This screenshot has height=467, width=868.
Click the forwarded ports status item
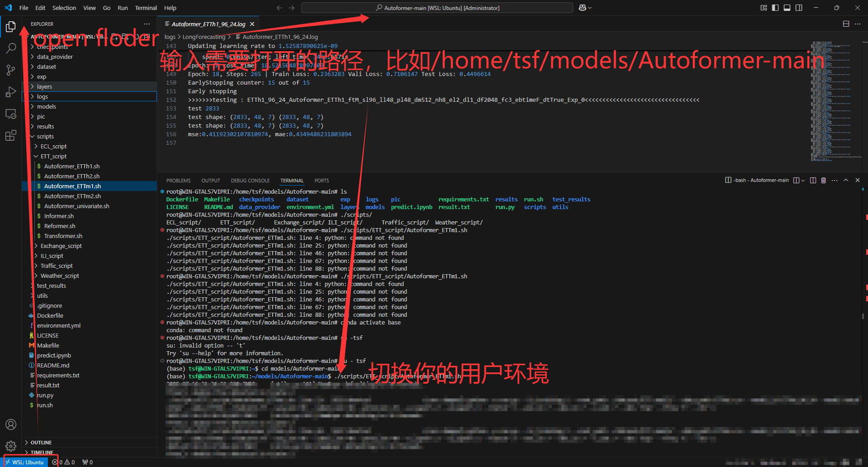point(88,462)
